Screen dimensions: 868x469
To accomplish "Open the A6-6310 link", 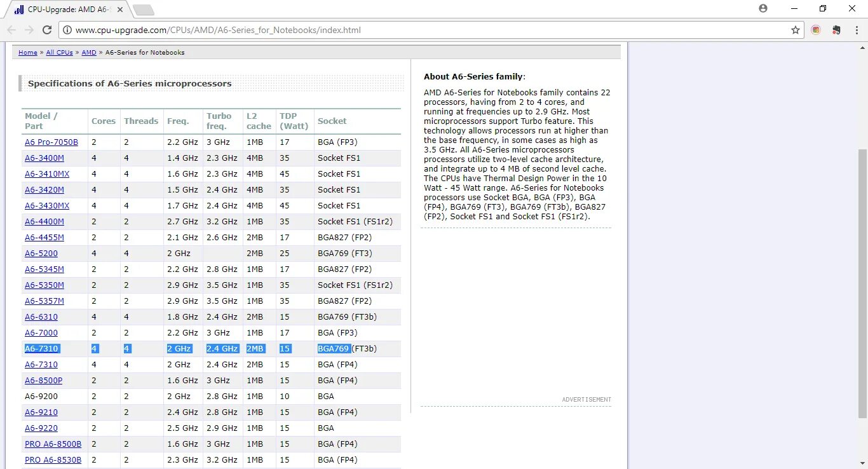I will [41, 316].
